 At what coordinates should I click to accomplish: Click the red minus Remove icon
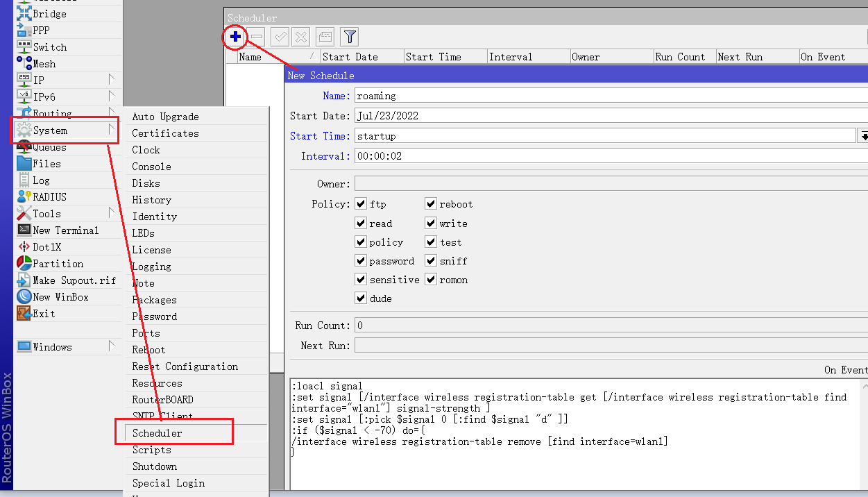point(257,37)
